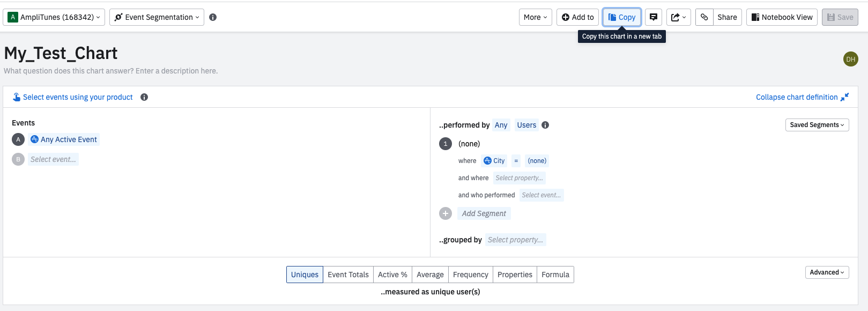Click the info icon beside Event Segmentation
The height and width of the screenshot is (311, 868).
pyautogui.click(x=213, y=17)
